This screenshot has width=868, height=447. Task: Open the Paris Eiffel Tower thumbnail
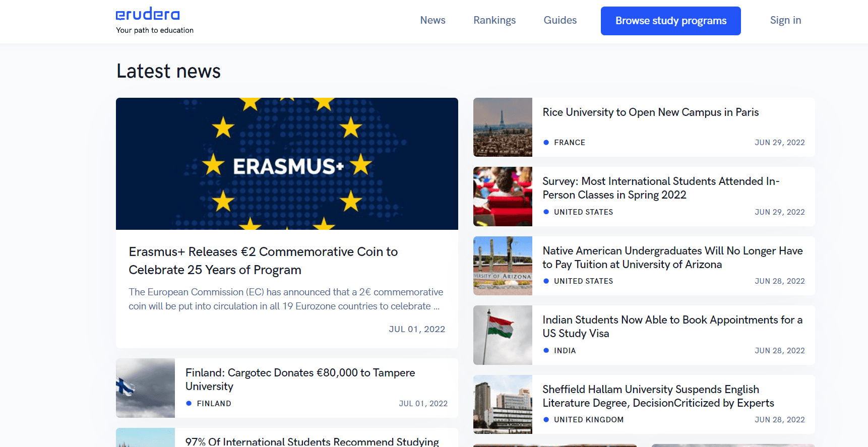click(x=503, y=127)
